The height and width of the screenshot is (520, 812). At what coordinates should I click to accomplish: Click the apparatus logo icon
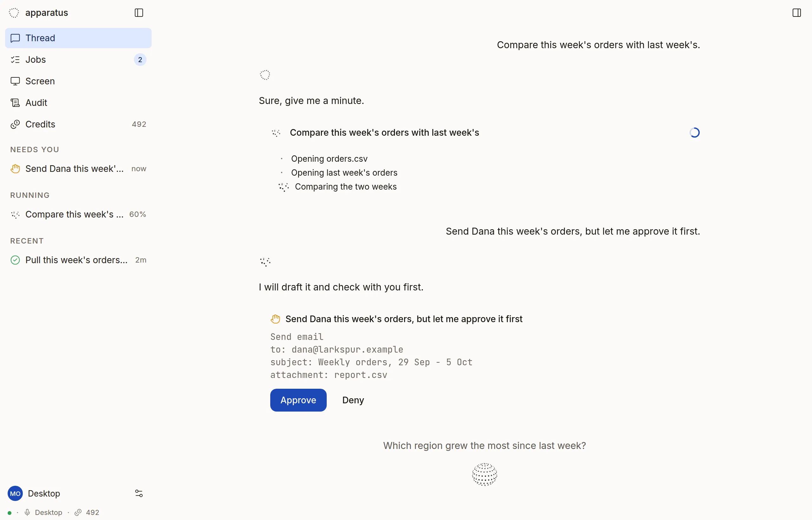pyautogui.click(x=14, y=13)
